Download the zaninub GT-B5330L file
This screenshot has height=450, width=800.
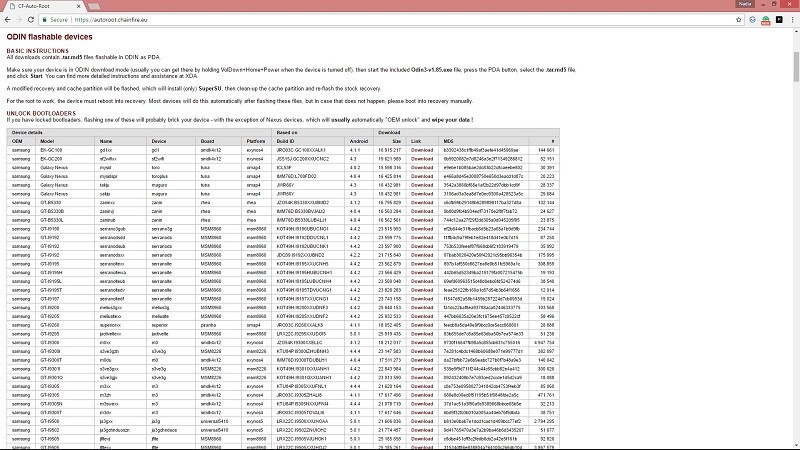(422, 220)
